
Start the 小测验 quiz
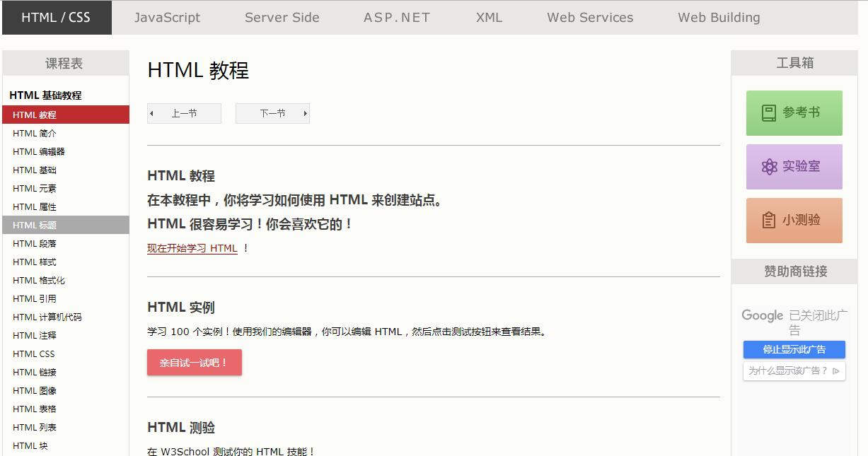[x=793, y=220]
